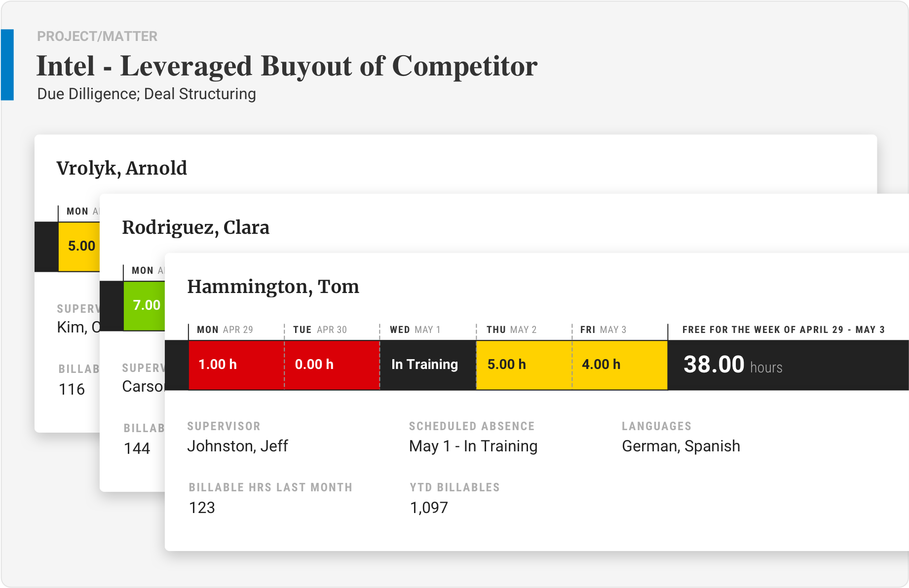This screenshot has width=909, height=588.
Task: Click the MON APR 29 header in Tom's card
Action: coord(225,330)
